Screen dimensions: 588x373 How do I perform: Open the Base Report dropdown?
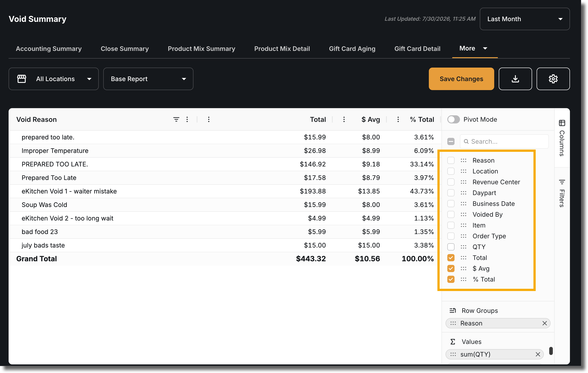click(148, 79)
